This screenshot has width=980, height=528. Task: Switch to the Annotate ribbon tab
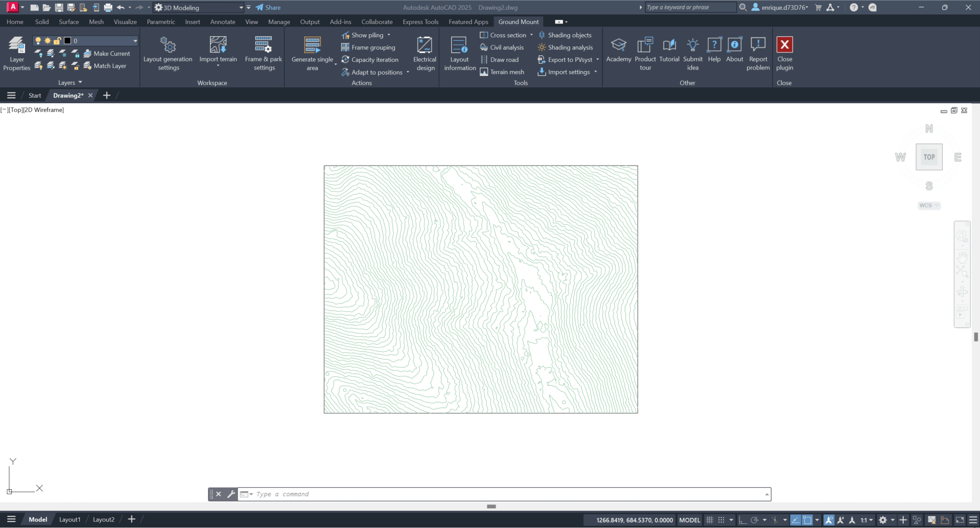(222, 22)
